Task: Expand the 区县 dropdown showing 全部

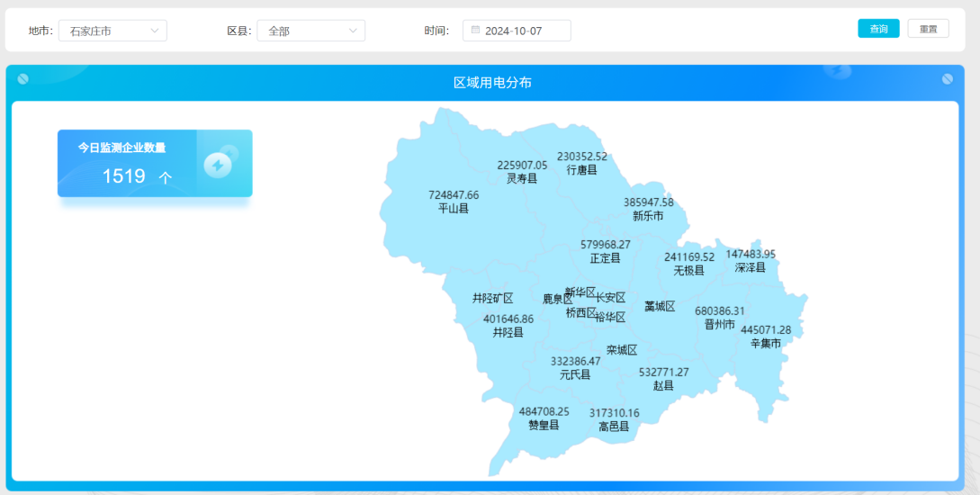Action: tap(310, 31)
